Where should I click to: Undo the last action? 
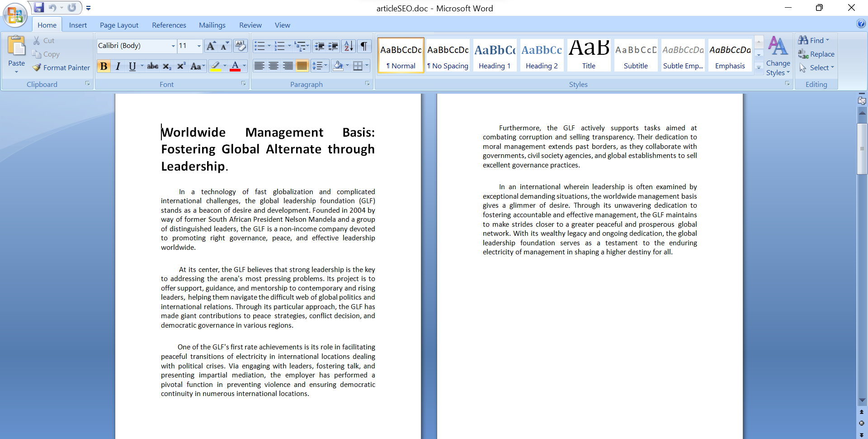coord(52,8)
